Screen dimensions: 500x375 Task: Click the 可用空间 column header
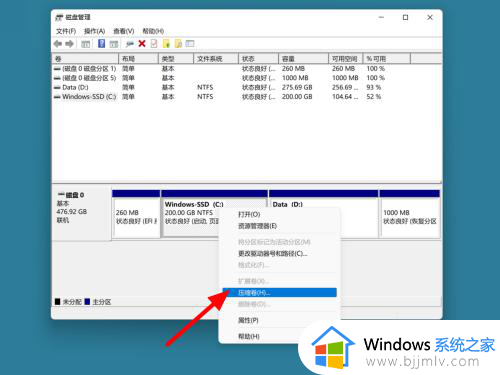(346, 59)
